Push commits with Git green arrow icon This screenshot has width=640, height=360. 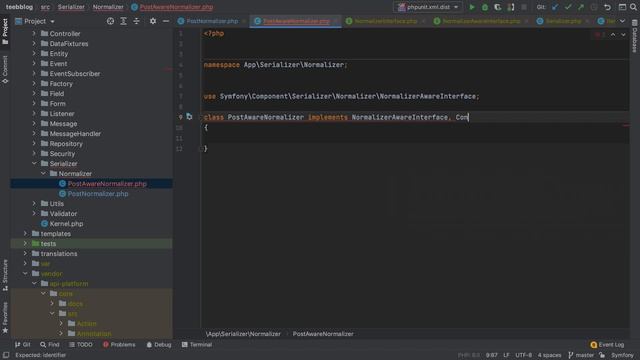point(580,7)
